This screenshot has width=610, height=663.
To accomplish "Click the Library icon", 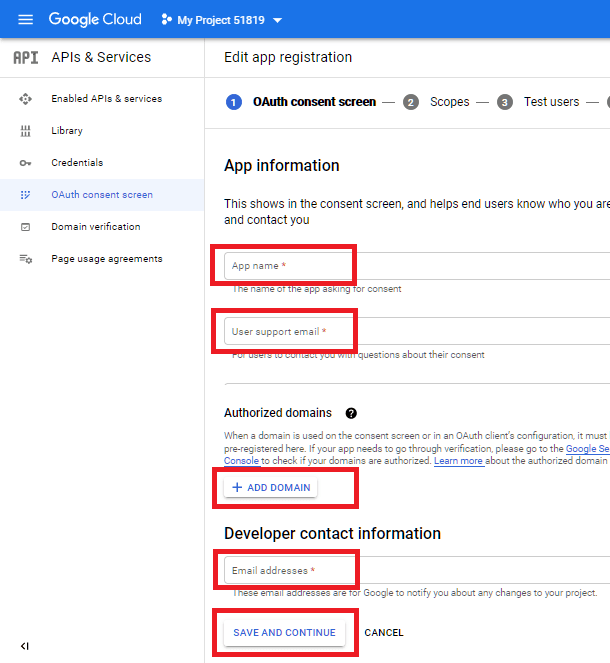I will coord(25,131).
